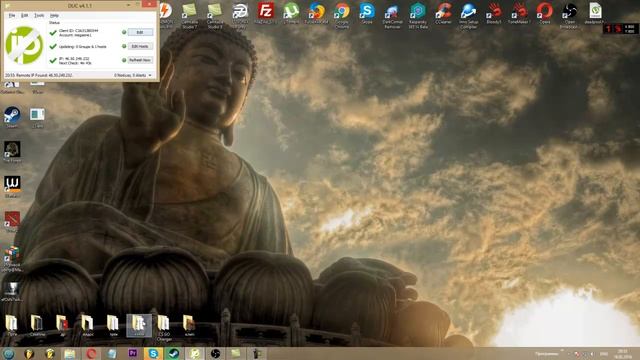640x360 pixels.
Task: Open the Firefox-style browser shortcut beside Chrome
Action: 316,13
